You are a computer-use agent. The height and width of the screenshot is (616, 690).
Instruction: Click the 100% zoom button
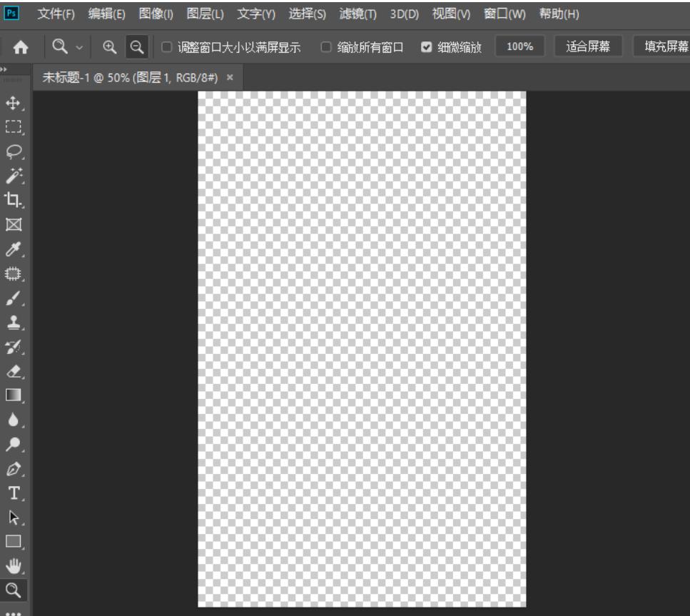click(x=519, y=47)
